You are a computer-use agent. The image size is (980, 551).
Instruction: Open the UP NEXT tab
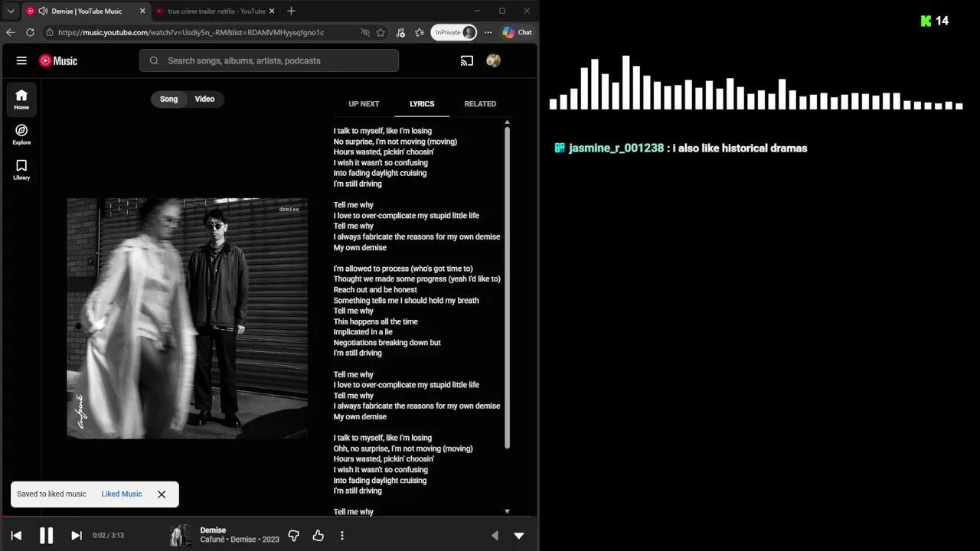(364, 104)
